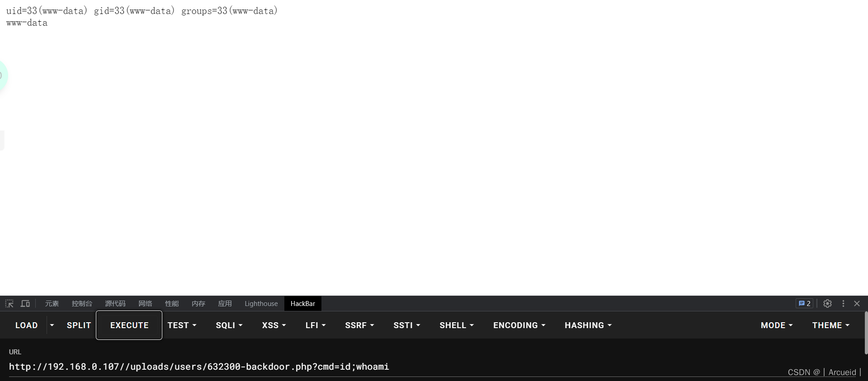Switch to the 应用 tab
Screen dimensions: 868x381
225,304
